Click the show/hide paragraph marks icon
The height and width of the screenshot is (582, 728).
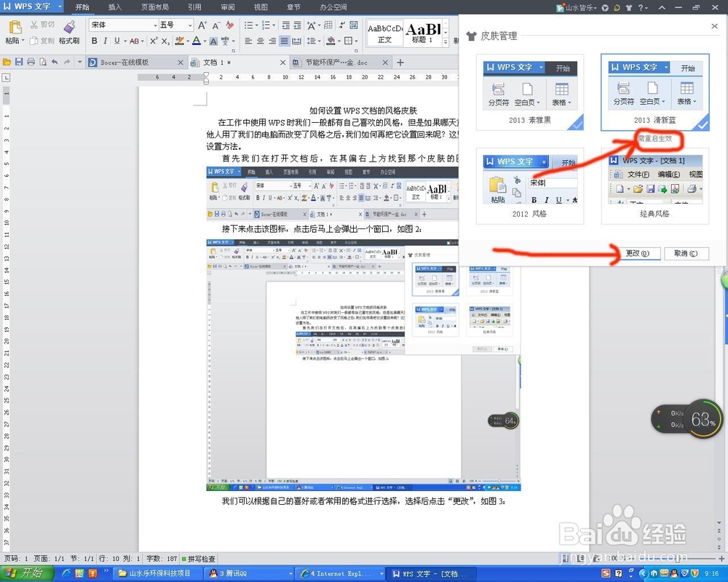click(x=341, y=25)
